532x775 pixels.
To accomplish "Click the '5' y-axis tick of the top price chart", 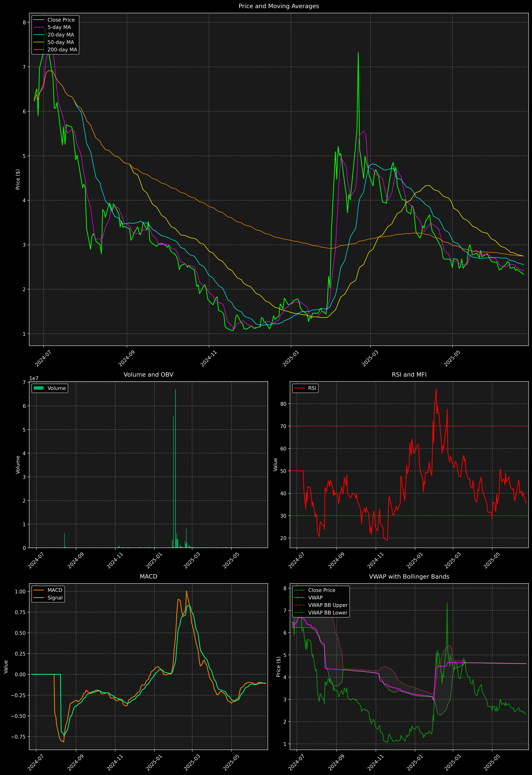I will (x=24, y=156).
